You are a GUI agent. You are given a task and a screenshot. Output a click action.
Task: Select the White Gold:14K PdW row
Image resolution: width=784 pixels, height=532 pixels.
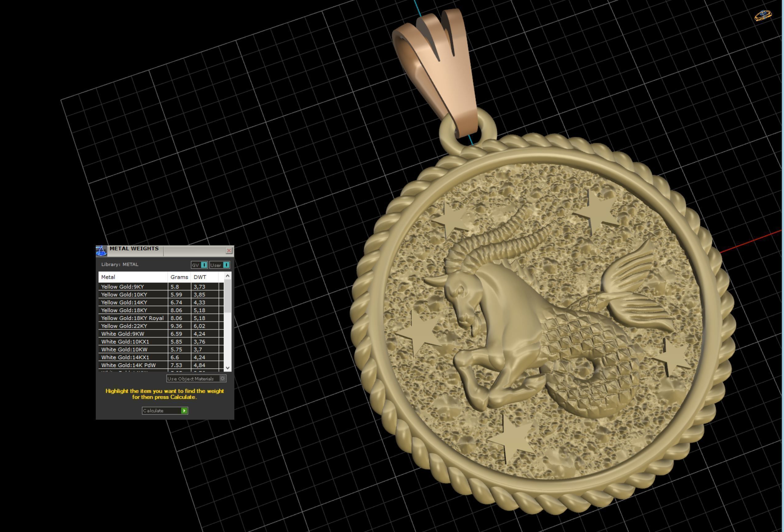point(161,365)
